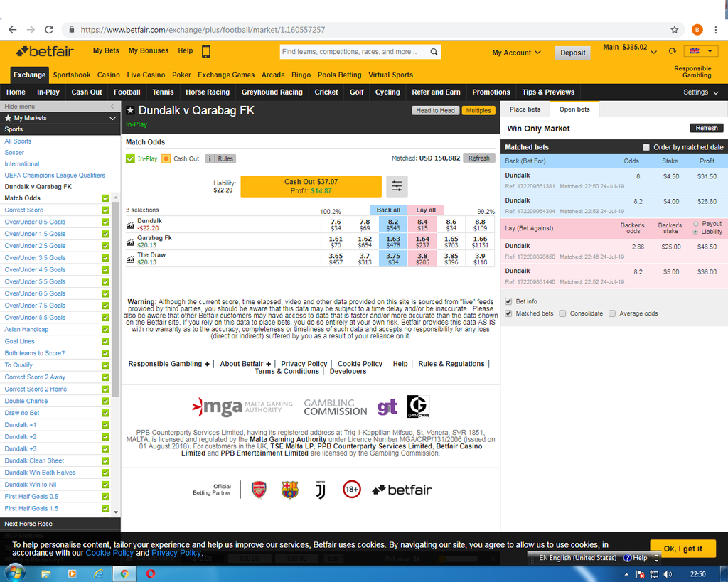Image resolution: width=728 pixels, height=582 pixels.
Task: Favourite the Dundalk v Qarabag FK market star
Action: click(x=131, y=110)
